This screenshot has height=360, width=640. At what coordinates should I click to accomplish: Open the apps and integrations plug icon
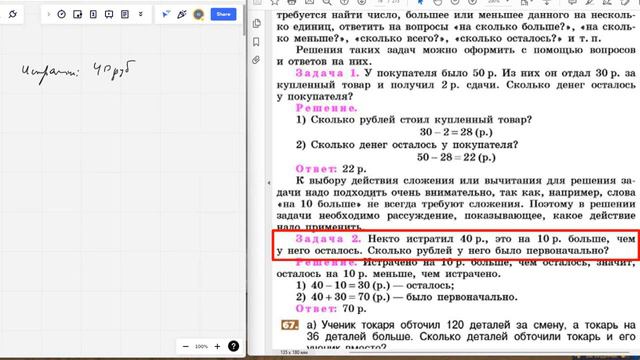[x=13, y=14]
